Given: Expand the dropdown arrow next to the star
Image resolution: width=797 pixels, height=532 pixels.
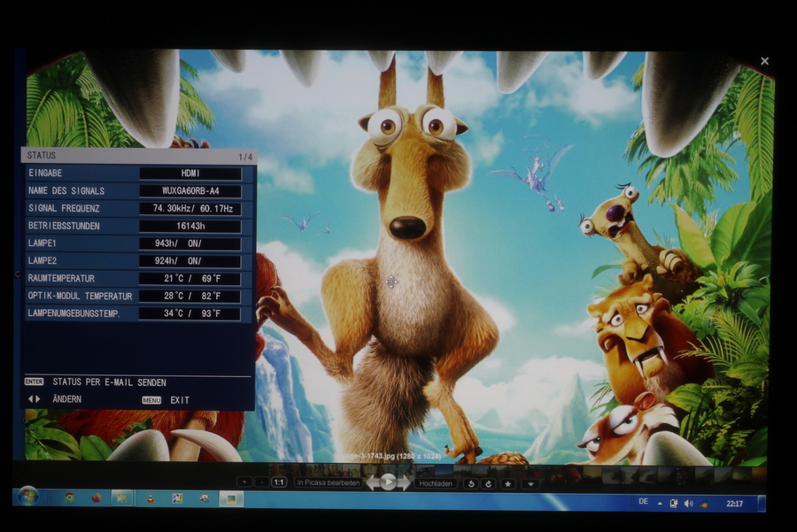Looking at the screenshot, I should (x=530, y=484).
